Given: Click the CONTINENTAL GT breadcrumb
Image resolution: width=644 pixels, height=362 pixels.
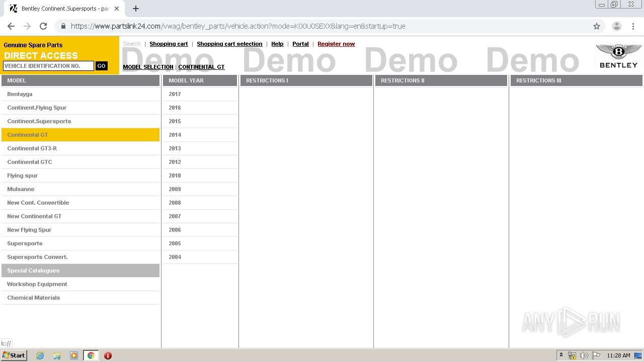Looking at the screenshot, I should pyautogui.click(x=201, y=67).
